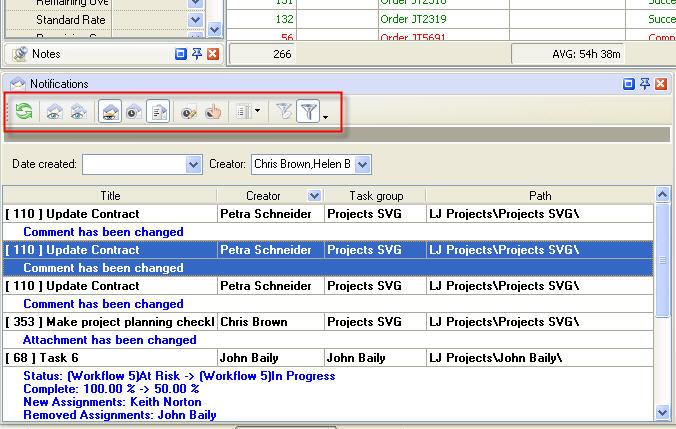676x429 pixels.
Task: Open the Creator column header filter arrow
Action: click(315, 196)
